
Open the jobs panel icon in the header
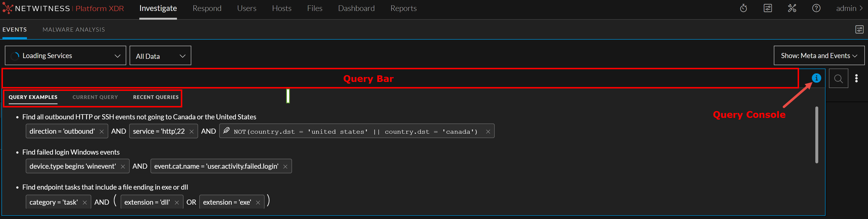coord(768,8)
